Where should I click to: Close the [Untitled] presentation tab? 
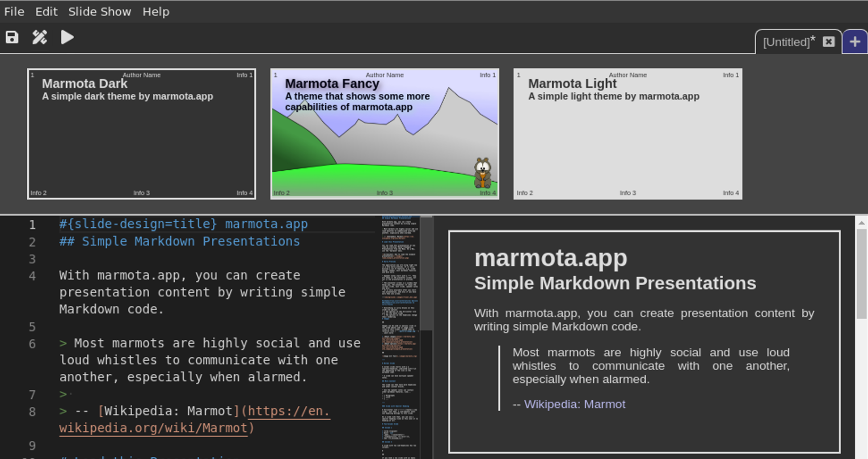[x=829, y=42]
